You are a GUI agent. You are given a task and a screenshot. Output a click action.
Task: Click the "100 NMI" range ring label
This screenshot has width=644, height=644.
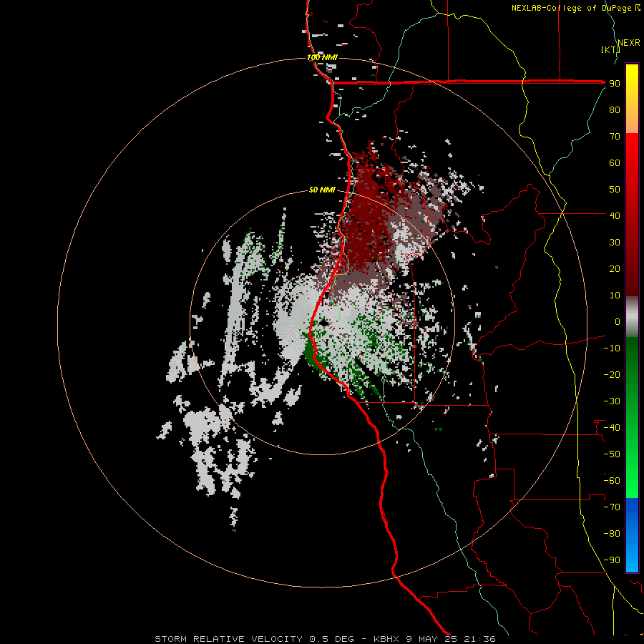coord(323,57)
